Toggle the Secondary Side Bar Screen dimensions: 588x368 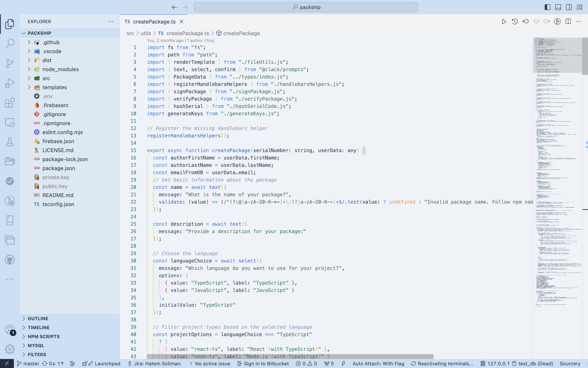pyautogui.click(x=569, y=7)
